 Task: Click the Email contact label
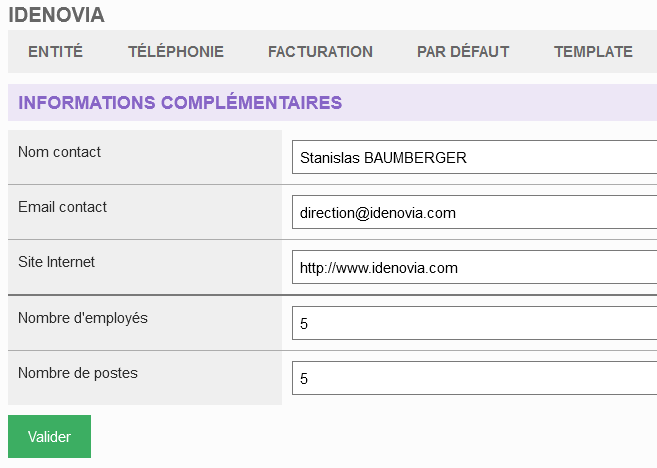pyautogui.click(x=63, y=207)
